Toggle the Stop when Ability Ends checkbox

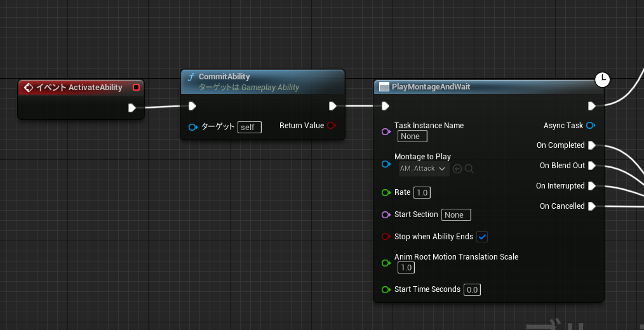tap(482, 237)
